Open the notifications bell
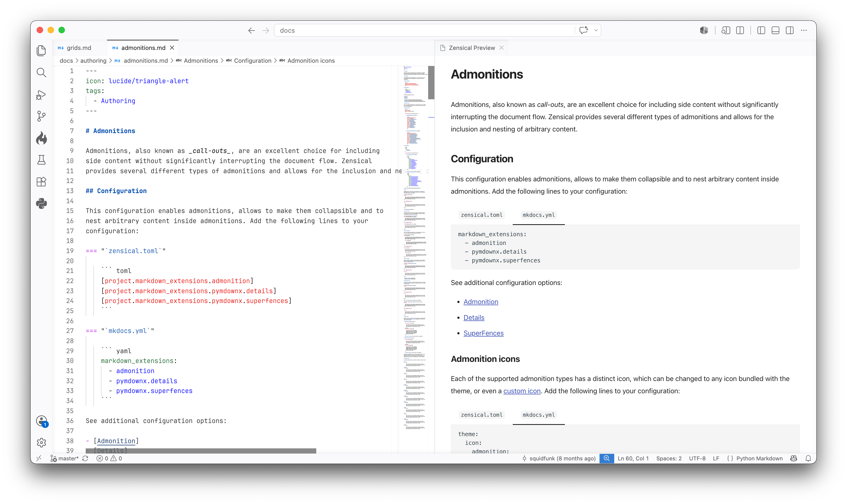Screen dimensions: 847x504 [808, 458]
